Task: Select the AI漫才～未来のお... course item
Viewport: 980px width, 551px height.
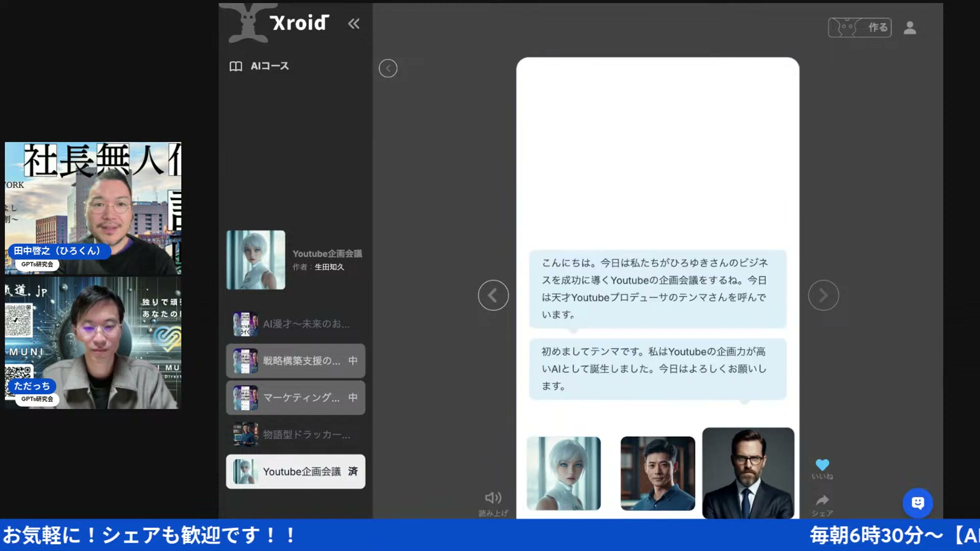Action: [x=296, y=324]
